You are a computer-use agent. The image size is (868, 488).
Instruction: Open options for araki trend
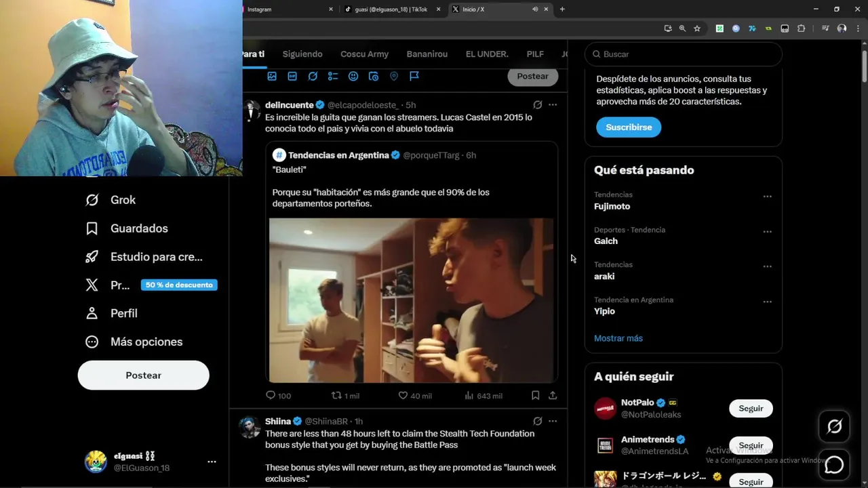click(767, 266)
